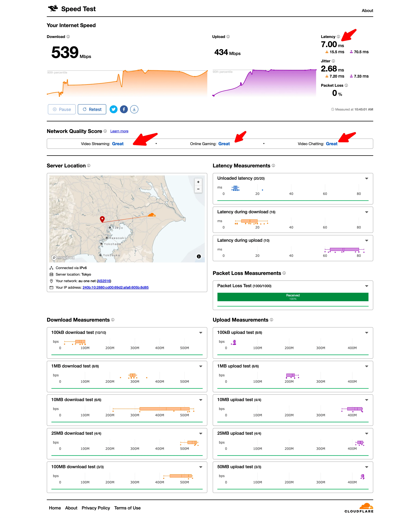Click the map attribution info icon
420x518 pixels.
(199, 257)
